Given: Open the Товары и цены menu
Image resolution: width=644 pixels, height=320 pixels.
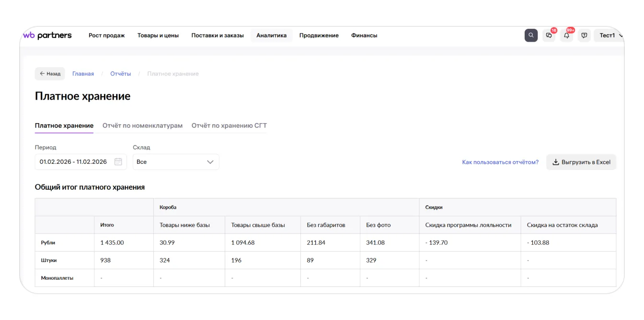Looking at the screenshot, I should pos(158,35).
